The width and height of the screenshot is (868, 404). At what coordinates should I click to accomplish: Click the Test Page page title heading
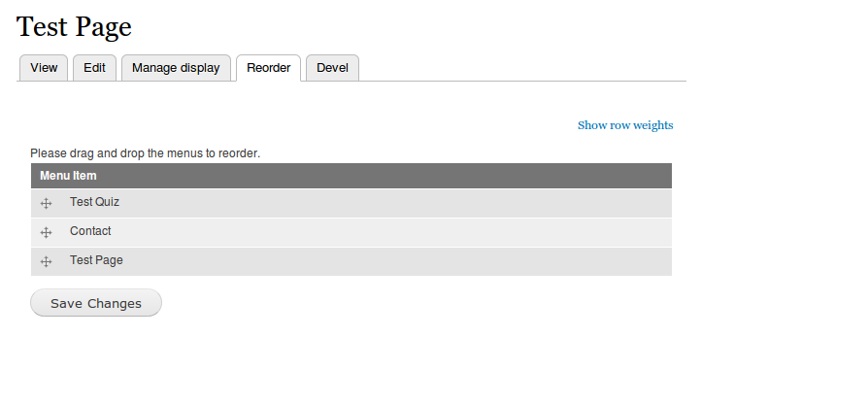click(74, 26)
